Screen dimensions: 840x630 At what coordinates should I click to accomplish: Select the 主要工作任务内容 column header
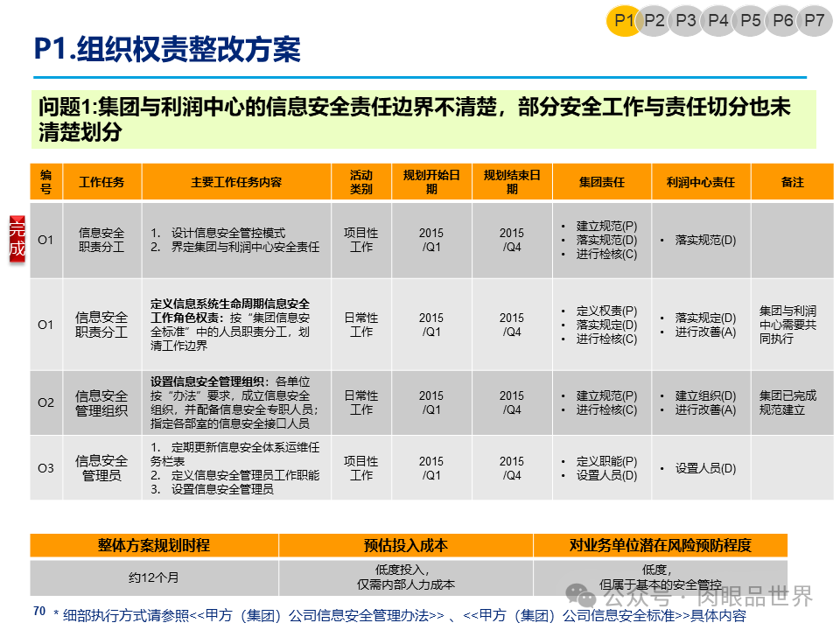[x=236, y=182]
